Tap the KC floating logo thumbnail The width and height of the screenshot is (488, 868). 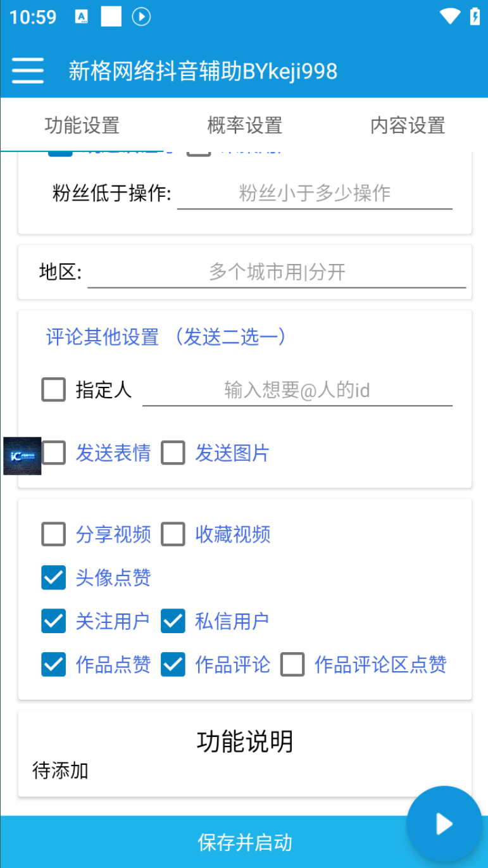[x=22, y=456]
